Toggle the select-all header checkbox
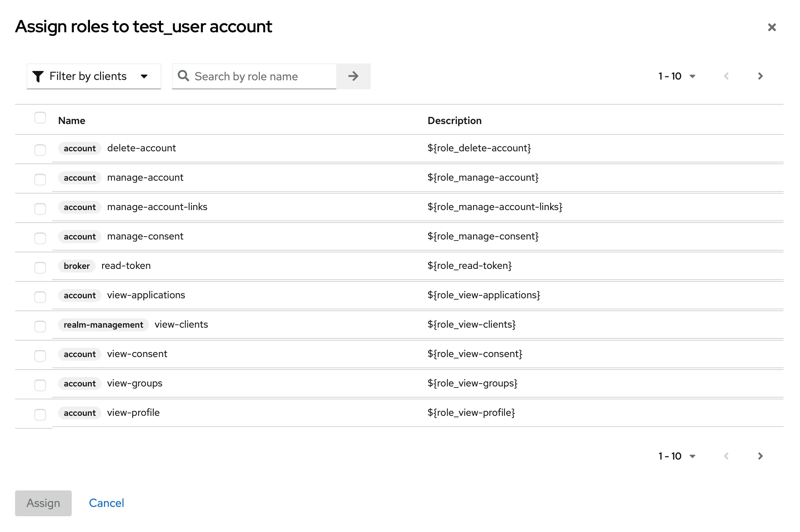800x532 pixels. 40,118
